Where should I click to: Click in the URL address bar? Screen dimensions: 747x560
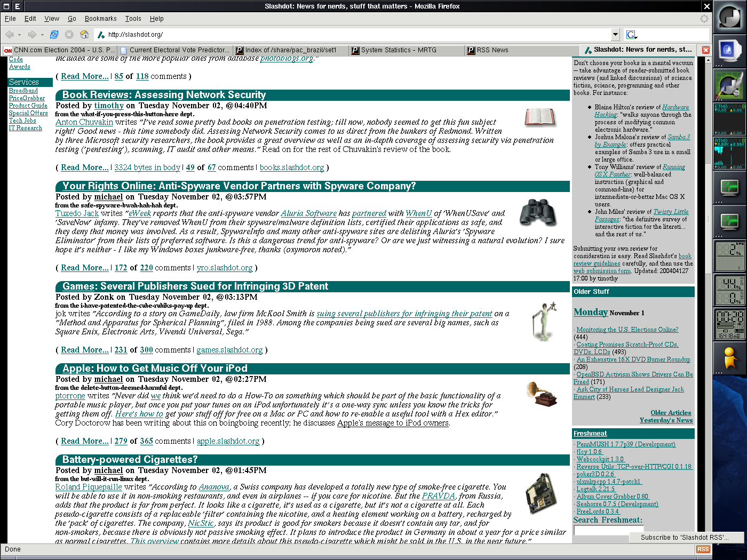[x=352, y=35]
